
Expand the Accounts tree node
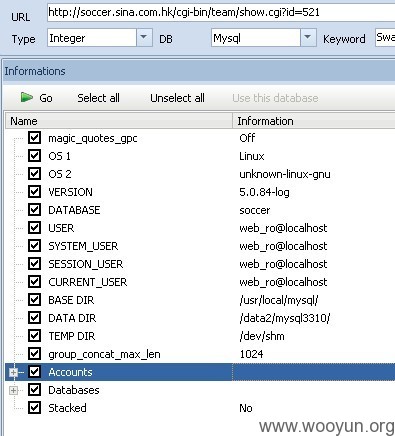13,372
